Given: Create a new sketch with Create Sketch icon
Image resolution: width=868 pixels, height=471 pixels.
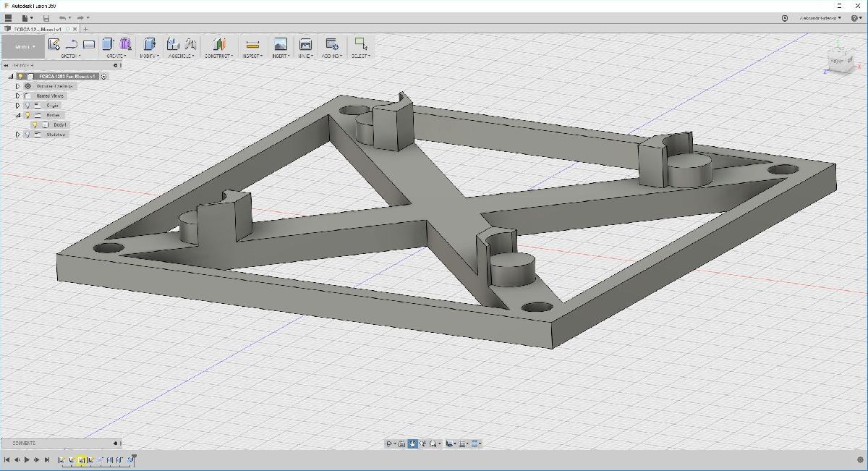Looking at the screenshot, I should click(x=54, y=45).
